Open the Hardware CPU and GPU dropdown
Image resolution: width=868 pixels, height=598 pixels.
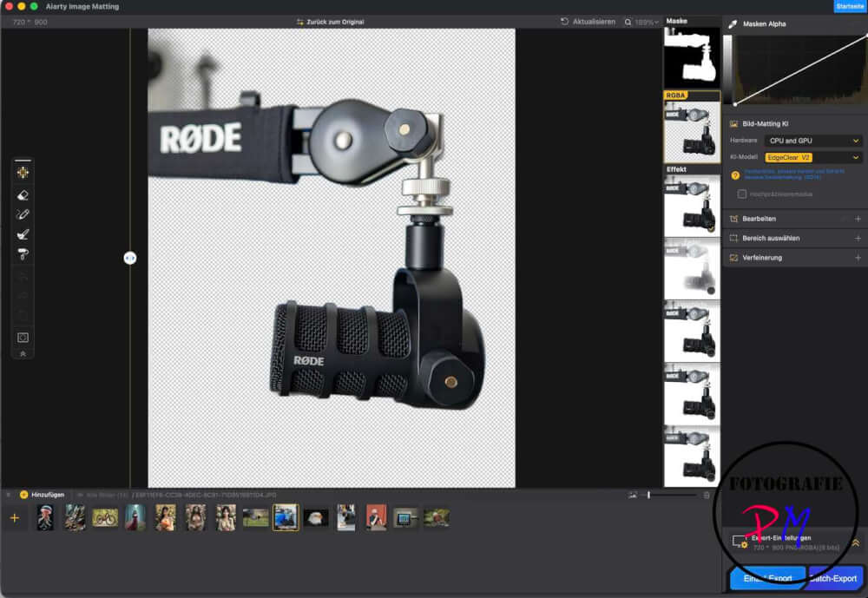813,141
